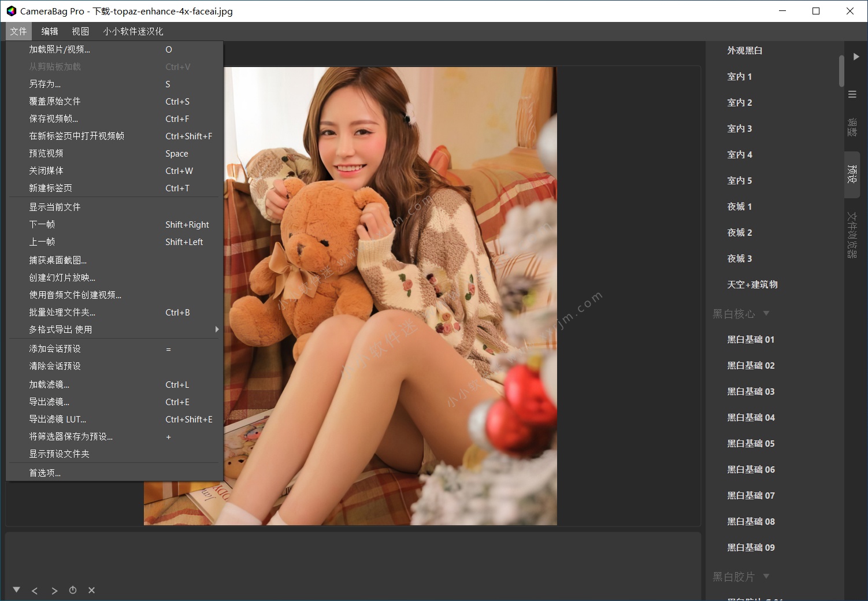Image resolution: width=868 pixels, height=601 pixels.
Task: Click the play triangle icon at sidebar top
Action: 856,57
